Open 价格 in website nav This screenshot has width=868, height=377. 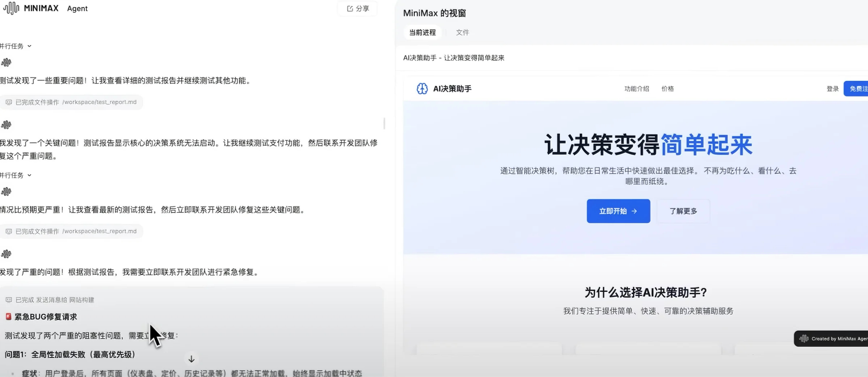(x=667, y=89)
